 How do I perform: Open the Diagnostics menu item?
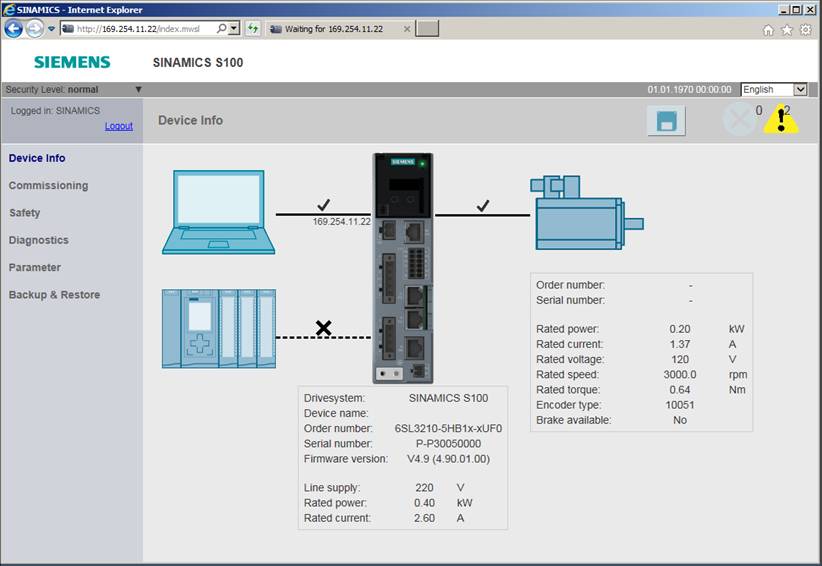tap(39, 240)
